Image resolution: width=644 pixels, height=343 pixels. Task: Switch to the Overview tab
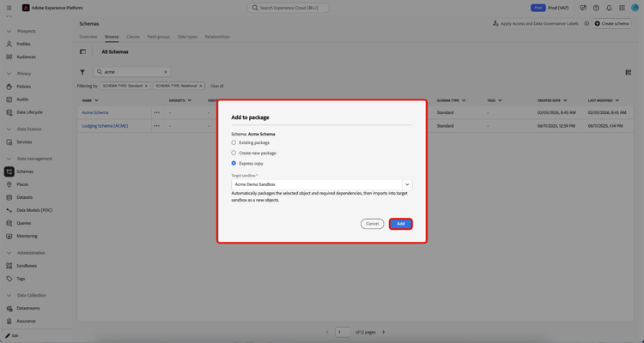88,37
